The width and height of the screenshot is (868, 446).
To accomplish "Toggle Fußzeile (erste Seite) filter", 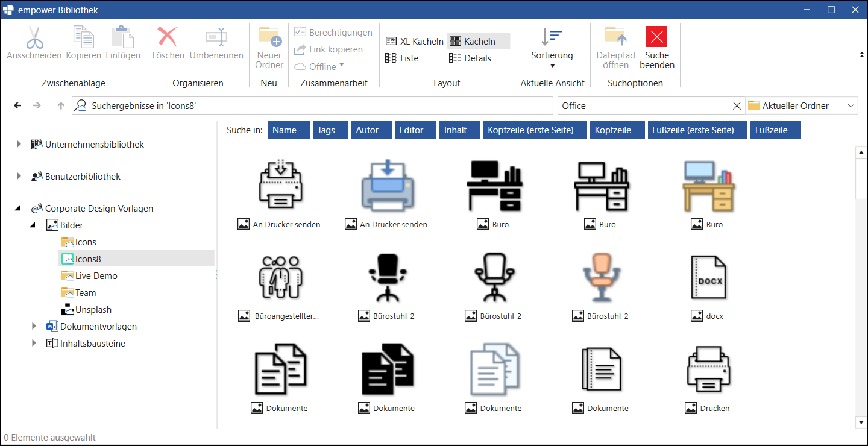I will point(697,130).
